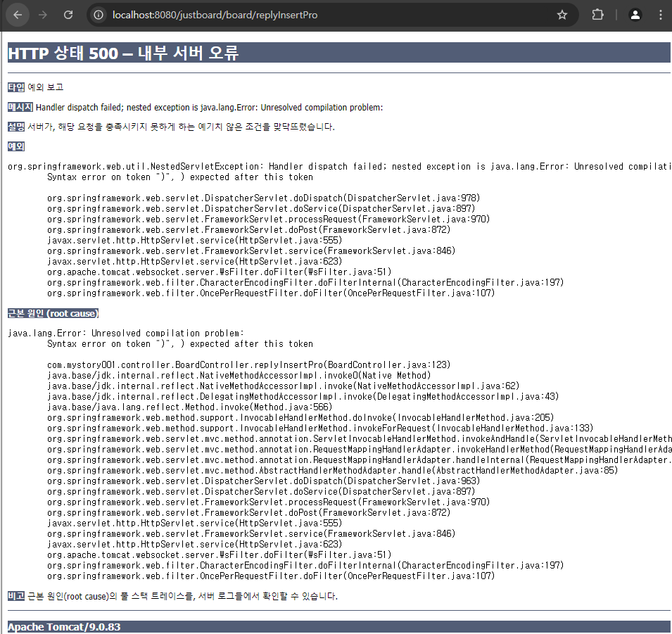The image size is (672, 634).
Task: Click ServletInvocableHandlerMethod.invokeAndHandle line
Action: click(x=359, y=439)
